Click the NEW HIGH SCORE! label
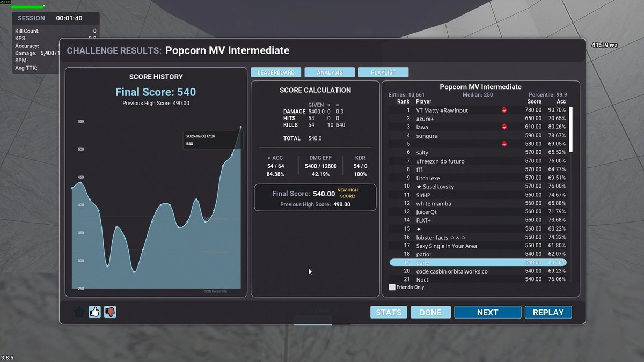 (347, 193)
